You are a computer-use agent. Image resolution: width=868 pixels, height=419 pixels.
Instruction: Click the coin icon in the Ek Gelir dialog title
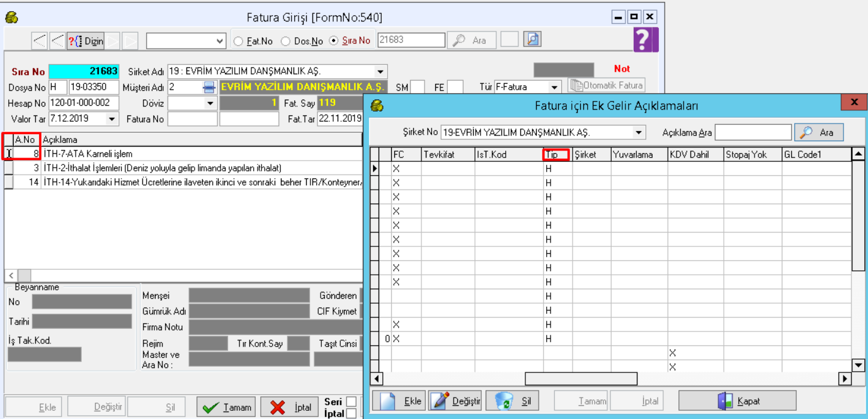coord(377,105)
